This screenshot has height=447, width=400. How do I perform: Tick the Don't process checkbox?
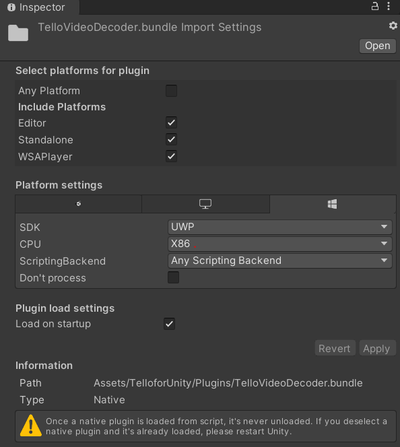[x=173, y=277]
